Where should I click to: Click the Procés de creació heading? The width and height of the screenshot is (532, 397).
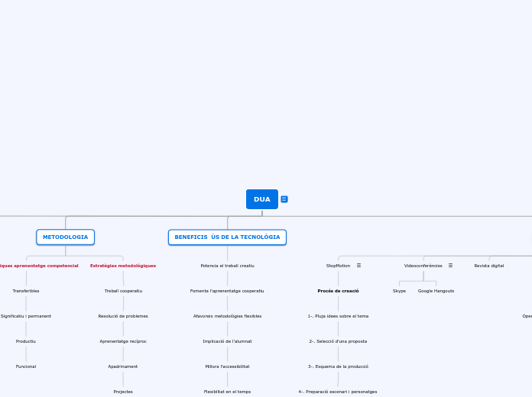pyautogui.click(x=338, y=291)
